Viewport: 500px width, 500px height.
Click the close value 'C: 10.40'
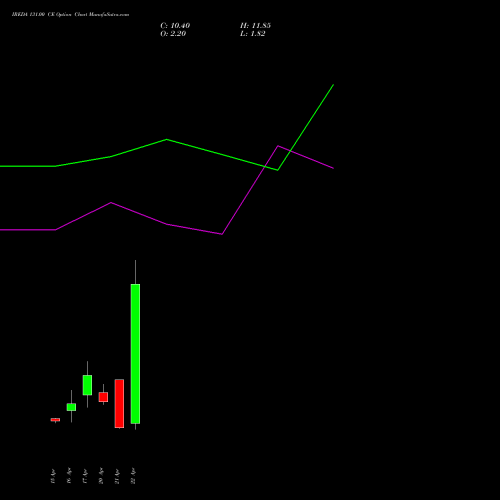(x=175, y=26)
